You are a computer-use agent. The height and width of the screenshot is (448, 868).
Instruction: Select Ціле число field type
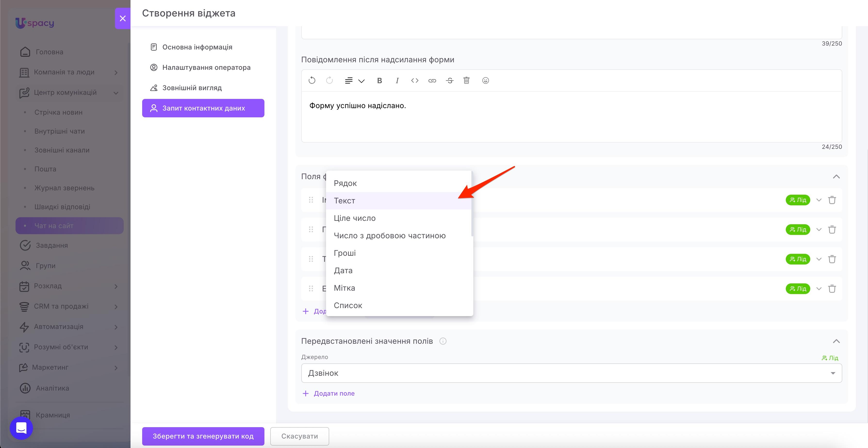click(x=399, y=218)
